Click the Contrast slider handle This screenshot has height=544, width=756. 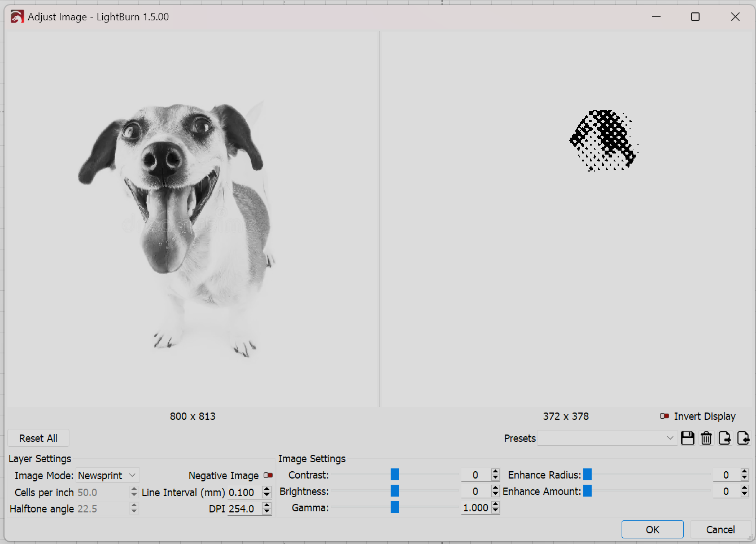tap(395, 475)
